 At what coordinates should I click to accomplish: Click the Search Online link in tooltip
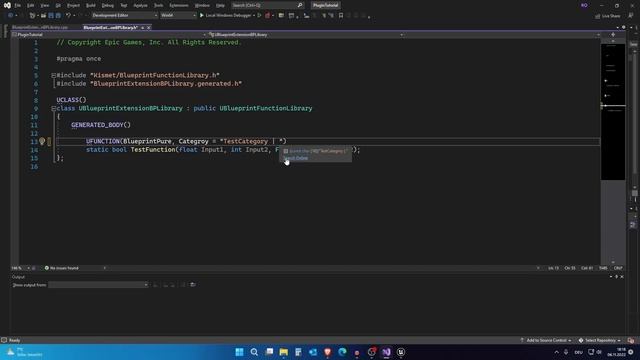(296, 158)
